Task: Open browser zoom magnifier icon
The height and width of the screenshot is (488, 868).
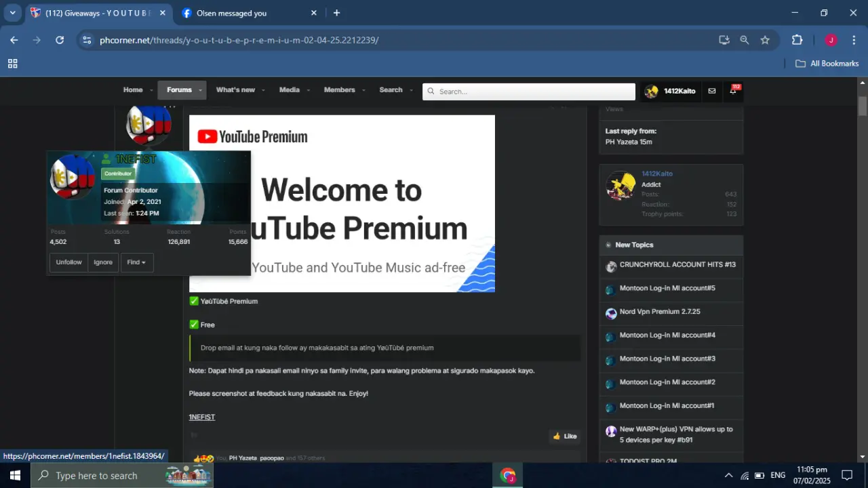Action: [745, 40]
